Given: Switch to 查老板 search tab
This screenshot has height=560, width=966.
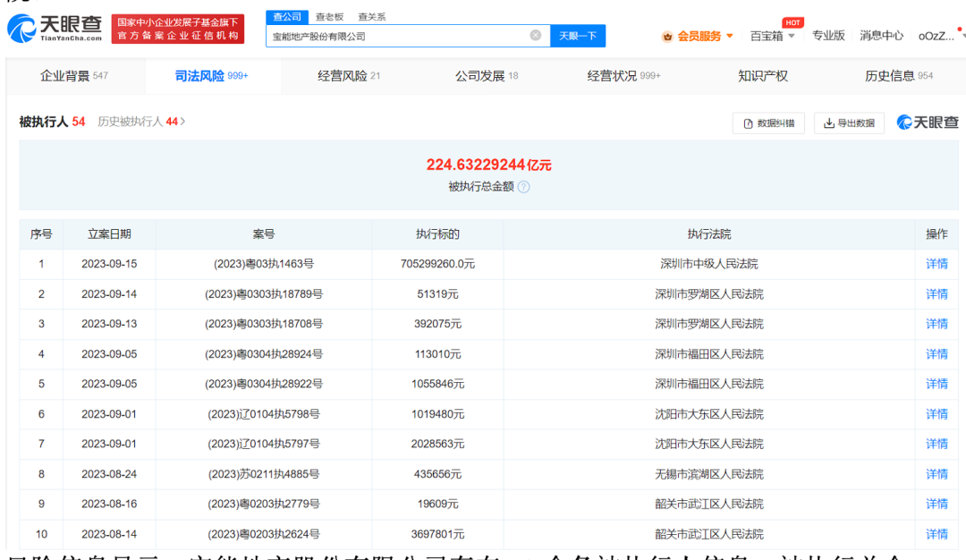Looking at the screenshot, I should (x=329, y=17).
